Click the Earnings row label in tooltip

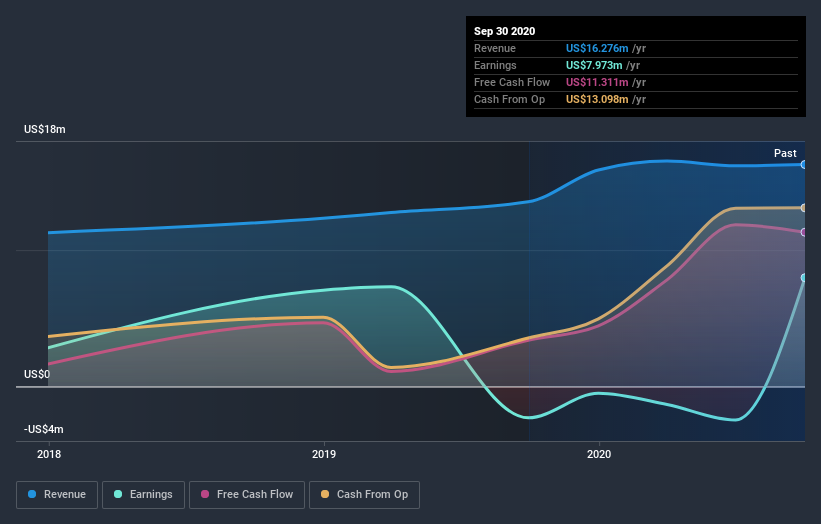(495, 65)
